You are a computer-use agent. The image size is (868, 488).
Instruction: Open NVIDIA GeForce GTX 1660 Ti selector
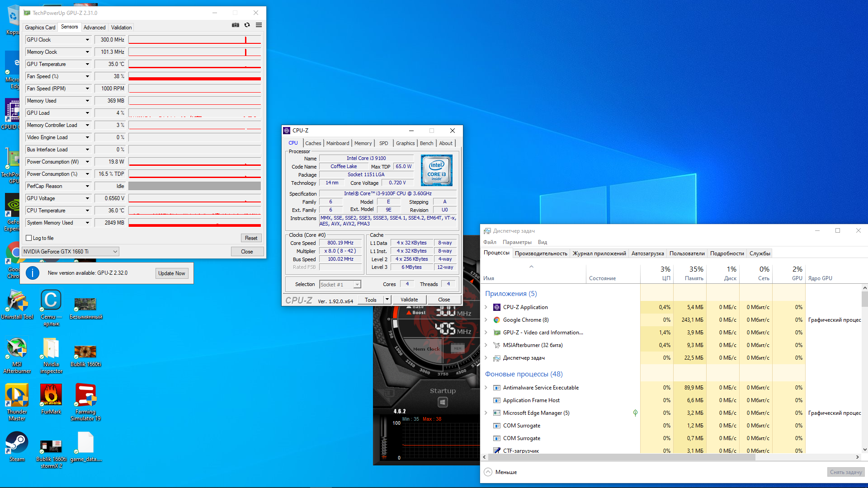tap(71, 252)
